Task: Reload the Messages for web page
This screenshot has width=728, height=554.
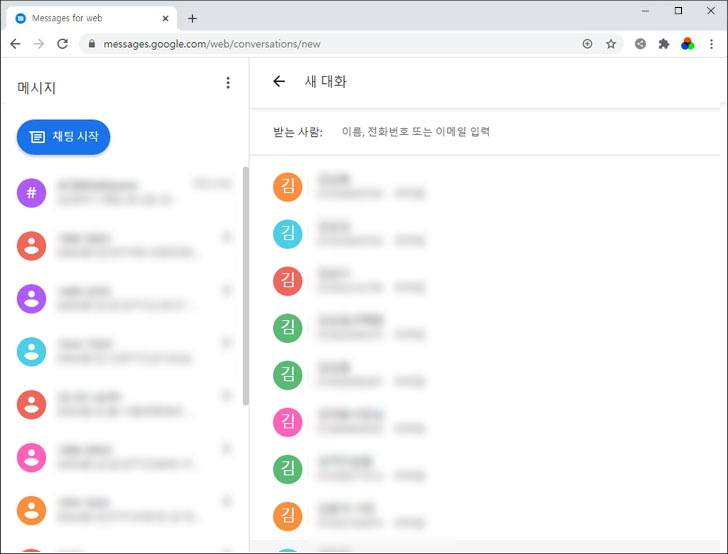Action: [62, 44]
